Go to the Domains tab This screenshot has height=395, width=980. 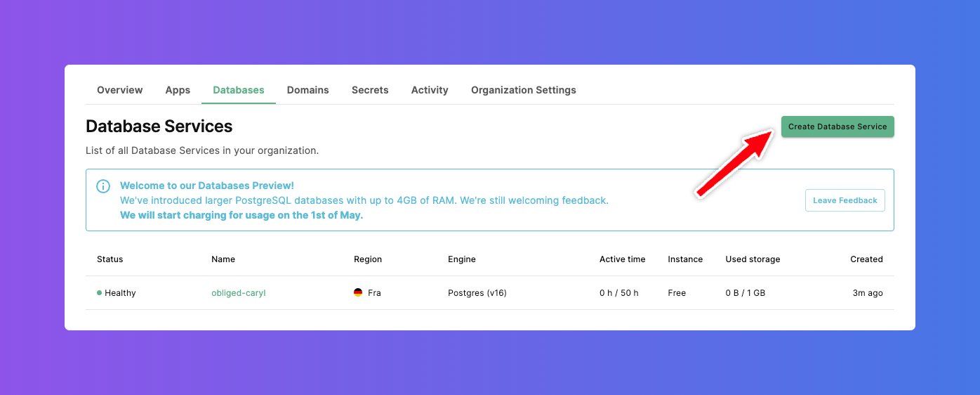coord(307,90)
